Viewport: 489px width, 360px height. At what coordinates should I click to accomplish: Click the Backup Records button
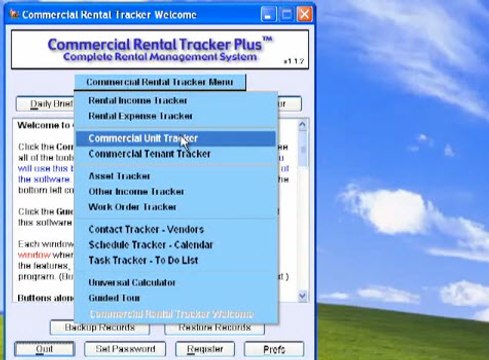(100, 328)
